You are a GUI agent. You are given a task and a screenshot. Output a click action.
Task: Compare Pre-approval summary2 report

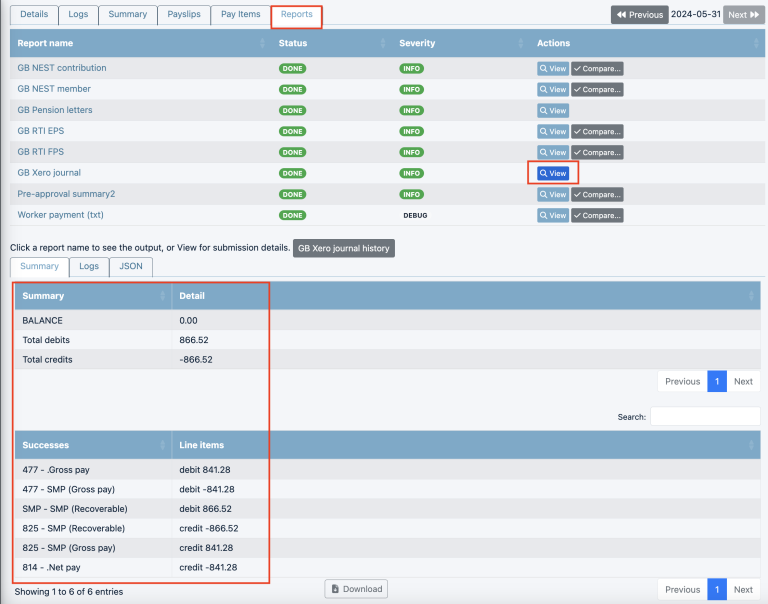[x=597, y=194]
